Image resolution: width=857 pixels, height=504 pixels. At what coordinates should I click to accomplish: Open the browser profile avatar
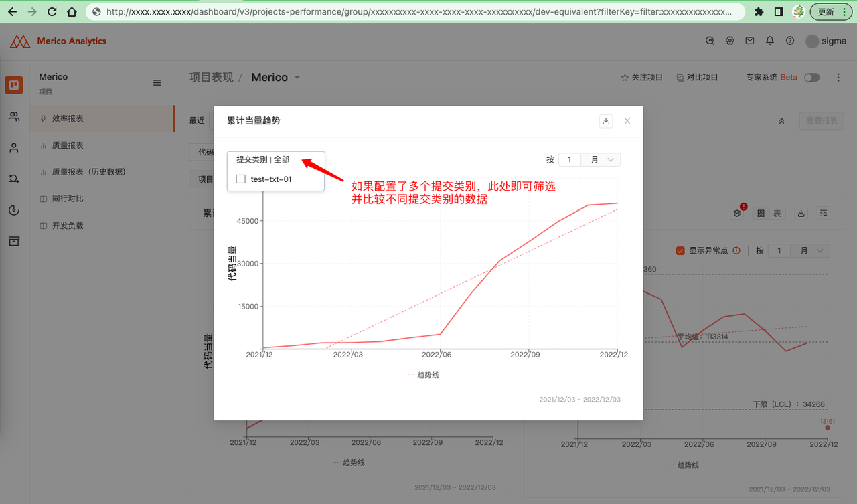click(x=798, y=12)
